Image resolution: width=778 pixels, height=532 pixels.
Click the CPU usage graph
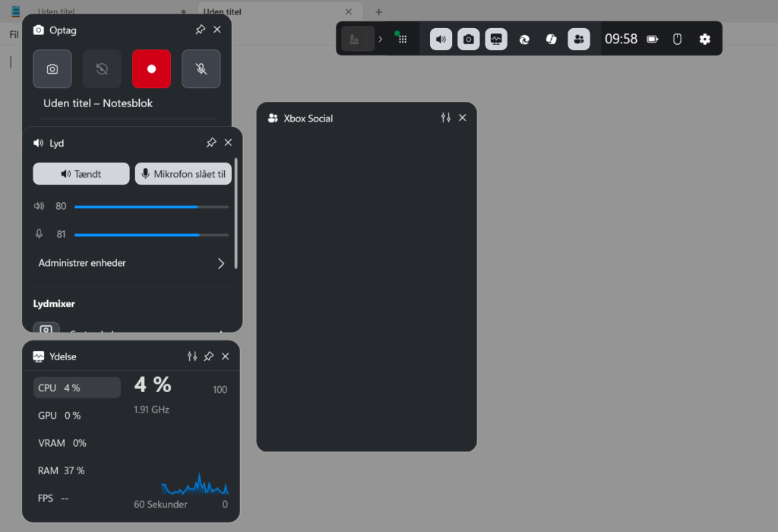coord(195,484)
